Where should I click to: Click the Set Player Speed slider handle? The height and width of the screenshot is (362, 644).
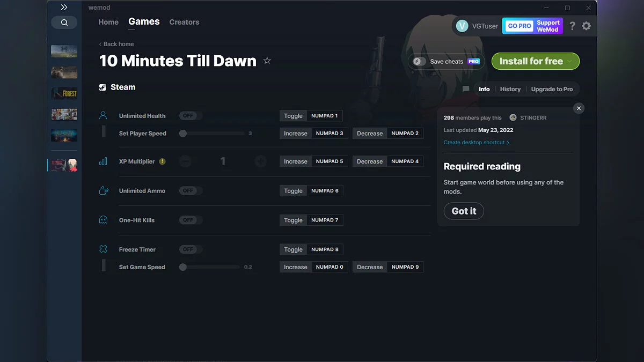183,134
